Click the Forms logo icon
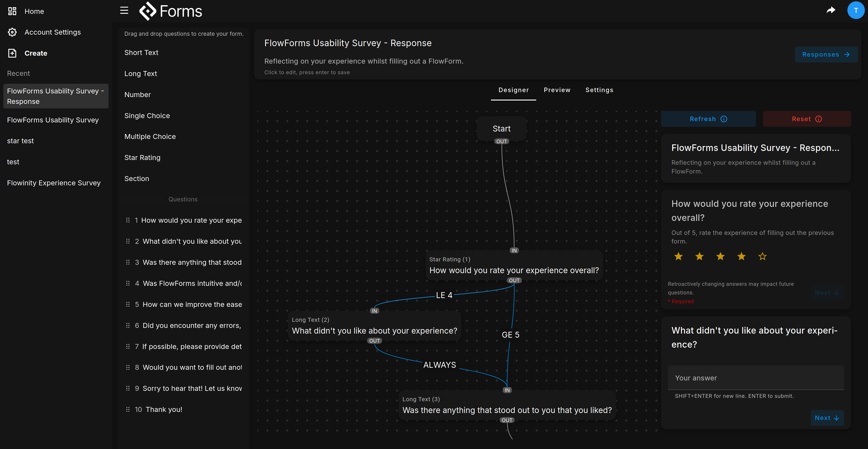Image resolution: width=868 pixels, height=449 pixels. [148, 11]
